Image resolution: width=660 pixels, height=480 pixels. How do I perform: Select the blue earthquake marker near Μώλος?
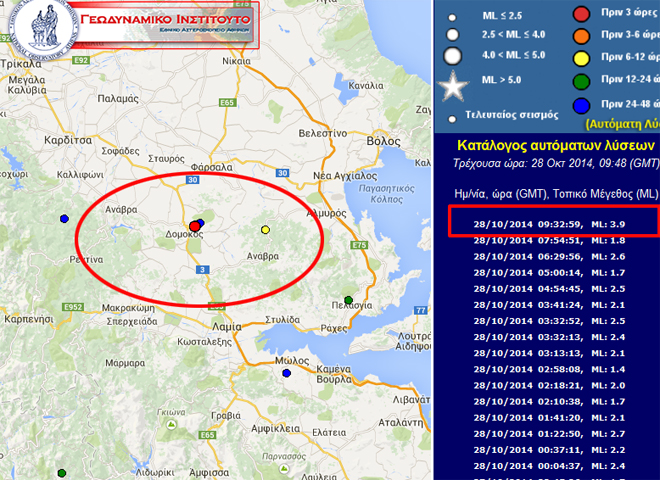click(286, 373)
